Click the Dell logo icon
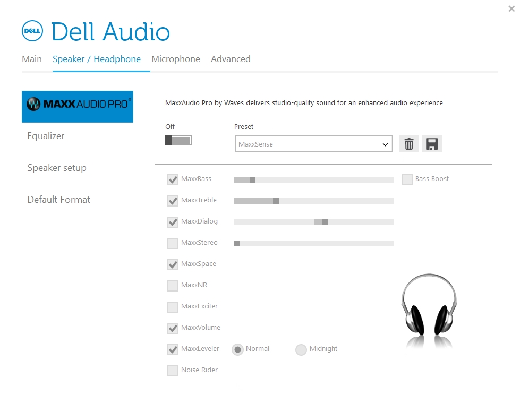Viewport: 520px width, 420px height. (31, 31)
